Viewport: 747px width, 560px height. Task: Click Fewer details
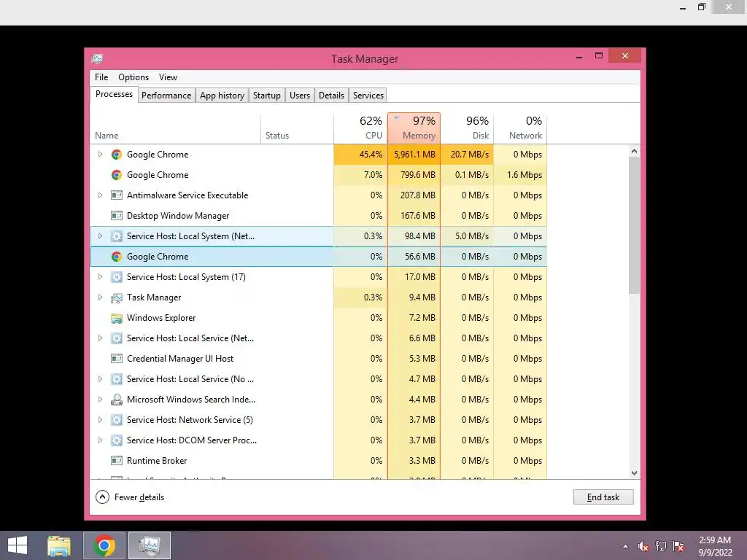[130, 497]
